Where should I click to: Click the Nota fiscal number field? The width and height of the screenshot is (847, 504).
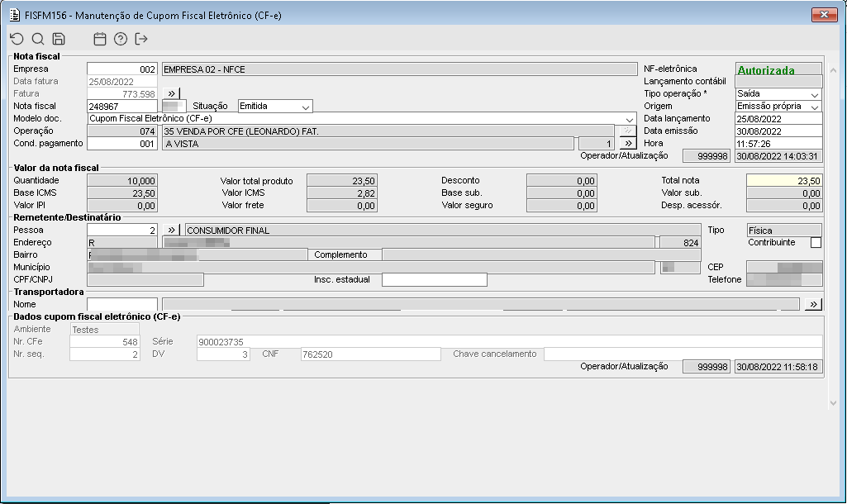tap(122, 107)
